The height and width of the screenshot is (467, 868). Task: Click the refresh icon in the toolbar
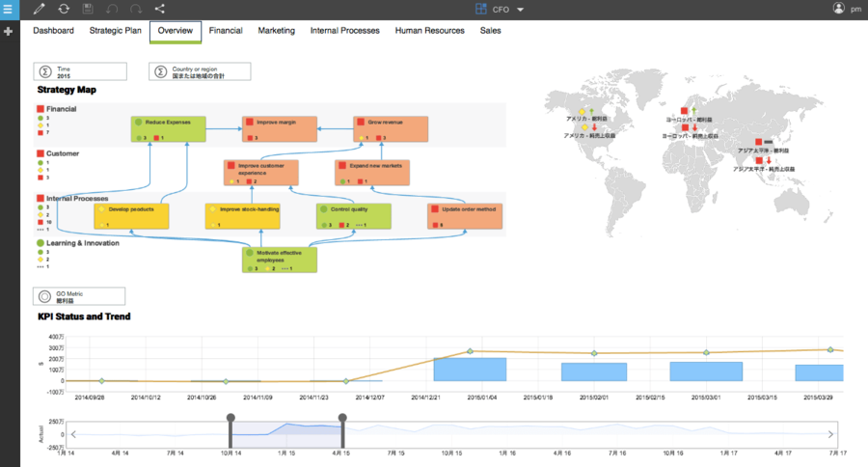[x=64, y=9]
